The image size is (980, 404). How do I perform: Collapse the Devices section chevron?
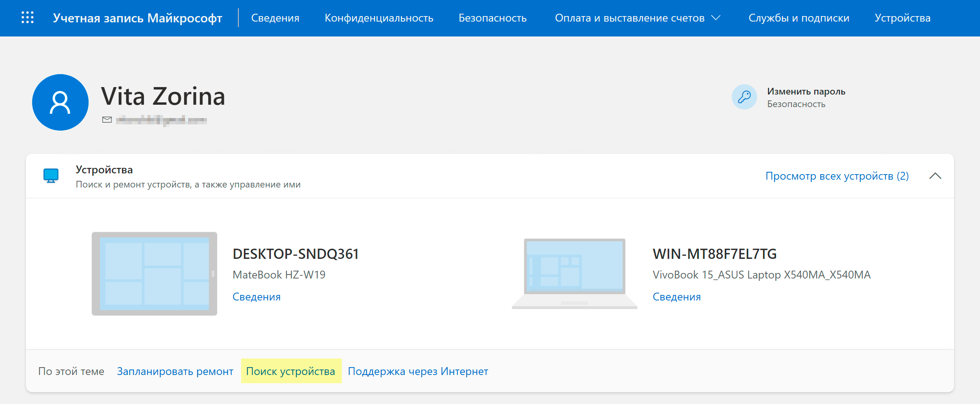(x=935, y=176)
